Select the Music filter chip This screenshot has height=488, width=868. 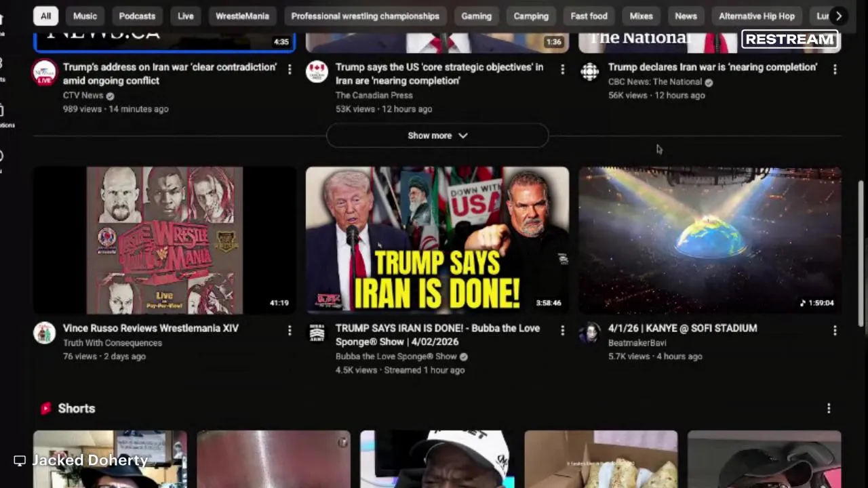click(85, 16)
